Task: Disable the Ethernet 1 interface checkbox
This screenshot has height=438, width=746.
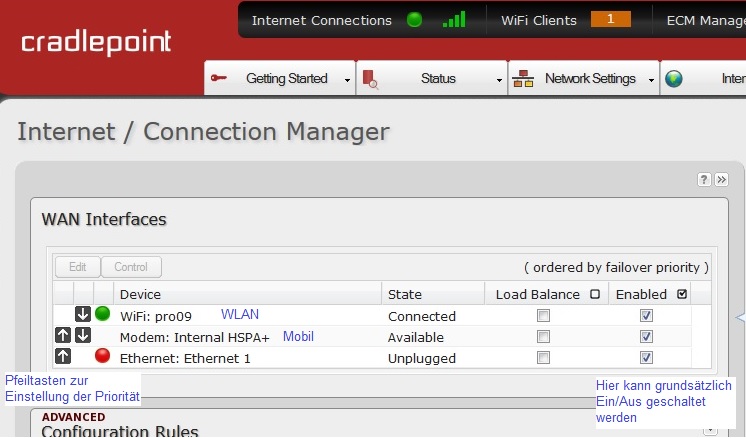Action: coord(647,358)
